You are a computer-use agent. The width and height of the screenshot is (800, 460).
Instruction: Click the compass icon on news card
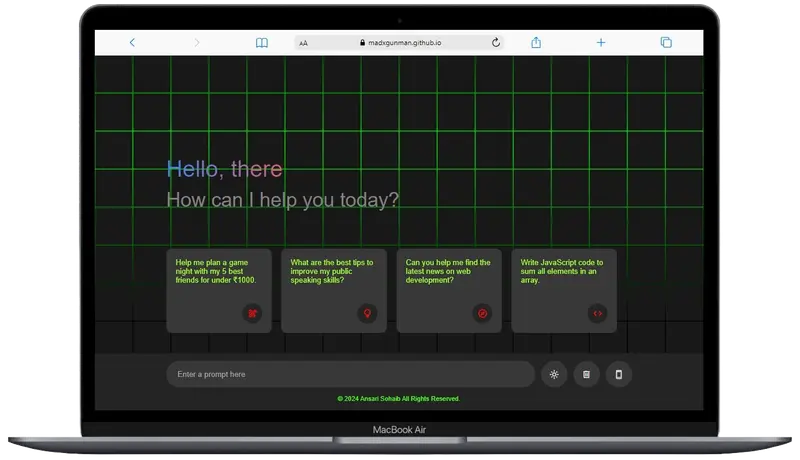tap(482, 313)
